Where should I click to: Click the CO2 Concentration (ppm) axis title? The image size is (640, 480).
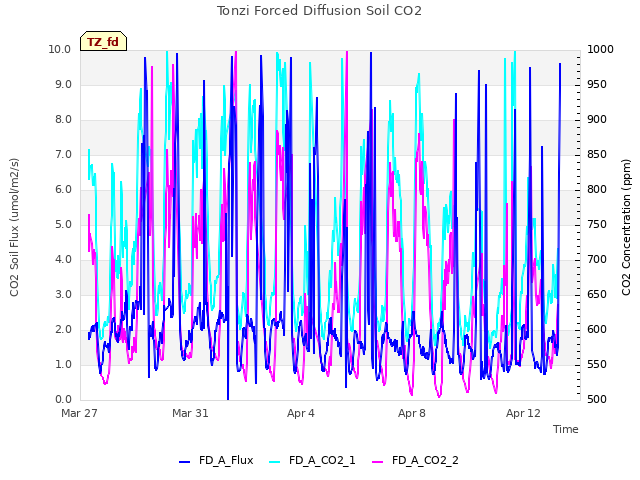click(x=626, y=227)
